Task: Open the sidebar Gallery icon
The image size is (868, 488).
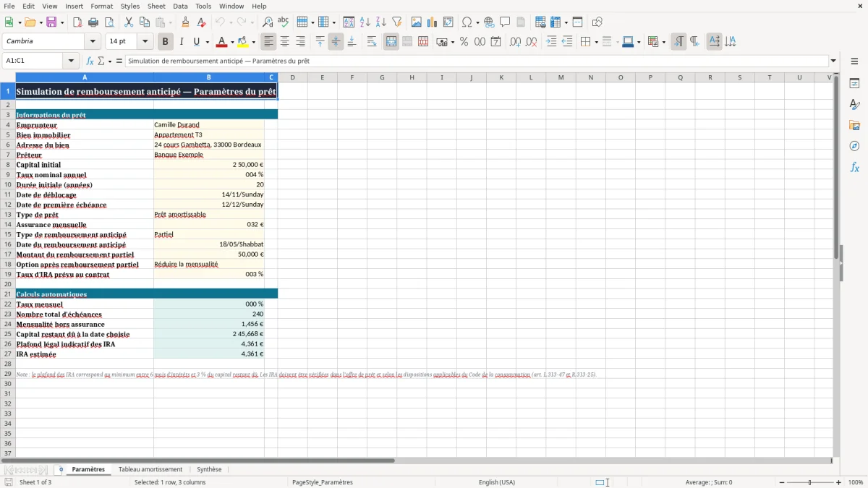Action: point(854,125)
